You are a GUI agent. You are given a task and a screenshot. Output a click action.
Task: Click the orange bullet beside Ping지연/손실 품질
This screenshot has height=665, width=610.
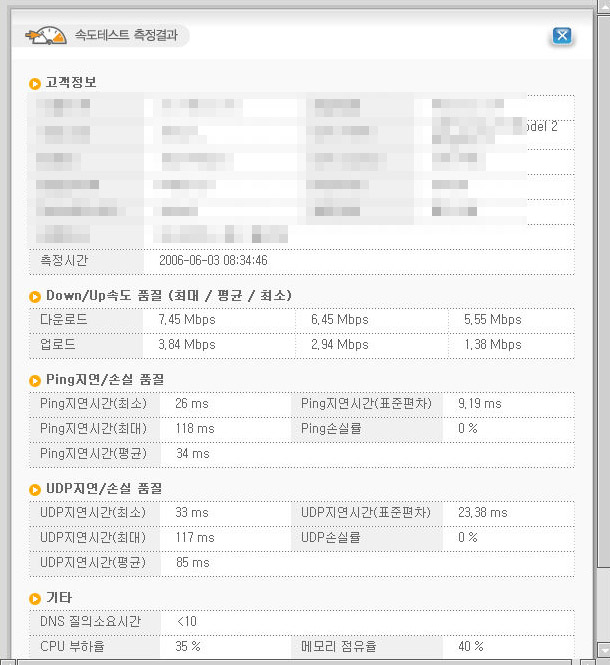point(35,381)
